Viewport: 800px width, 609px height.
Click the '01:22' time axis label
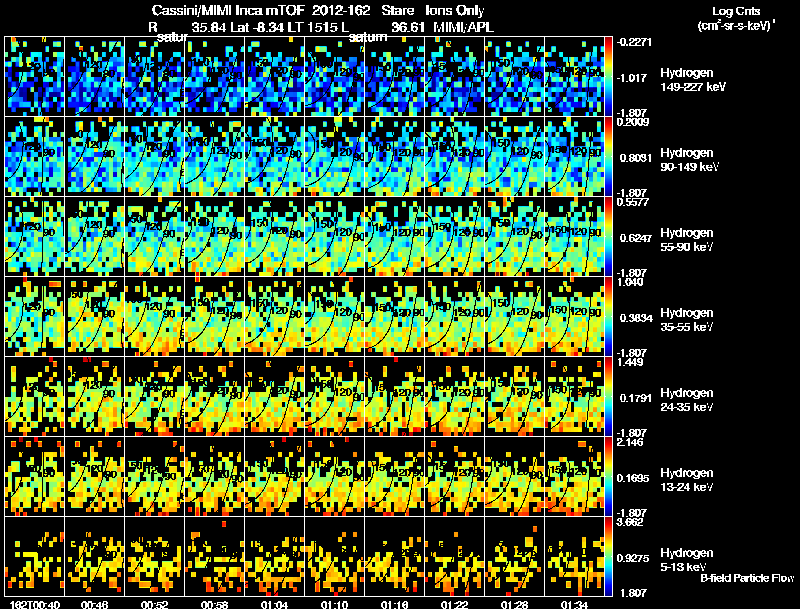[454, 604]
